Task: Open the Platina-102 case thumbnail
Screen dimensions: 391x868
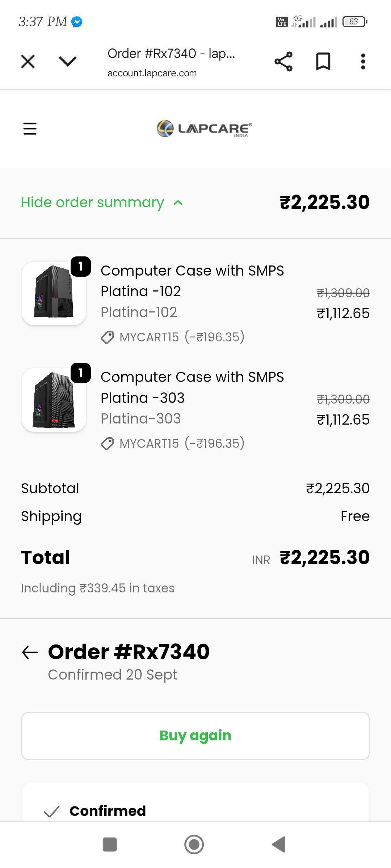Action: pyautogui.click(x=54, y=293)
